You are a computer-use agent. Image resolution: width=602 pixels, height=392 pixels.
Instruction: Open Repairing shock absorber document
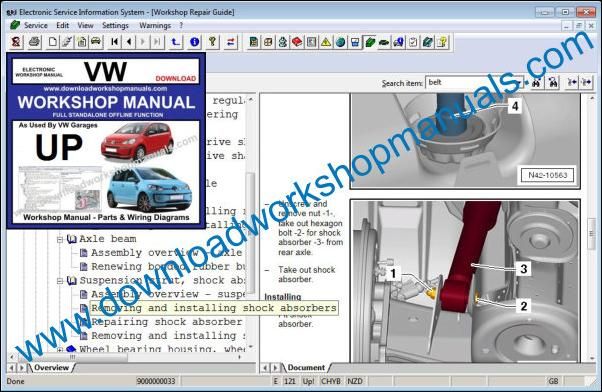[166, 322]
